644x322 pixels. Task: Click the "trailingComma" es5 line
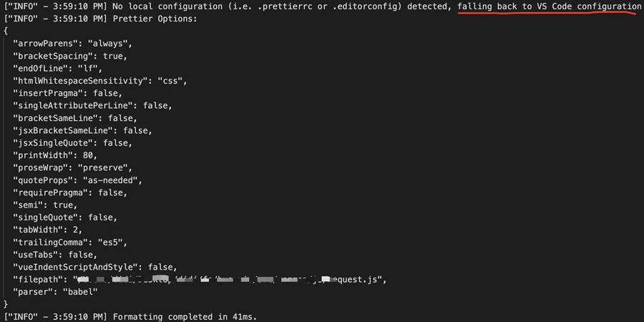coord(70,242)
